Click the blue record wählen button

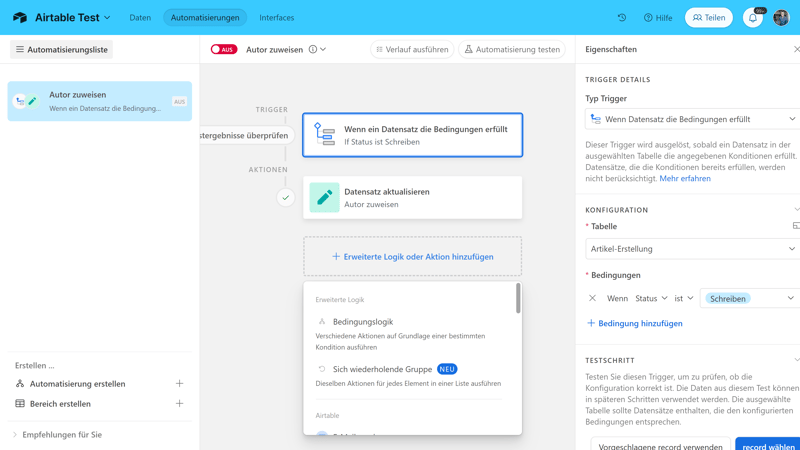(x=767, y=446)
